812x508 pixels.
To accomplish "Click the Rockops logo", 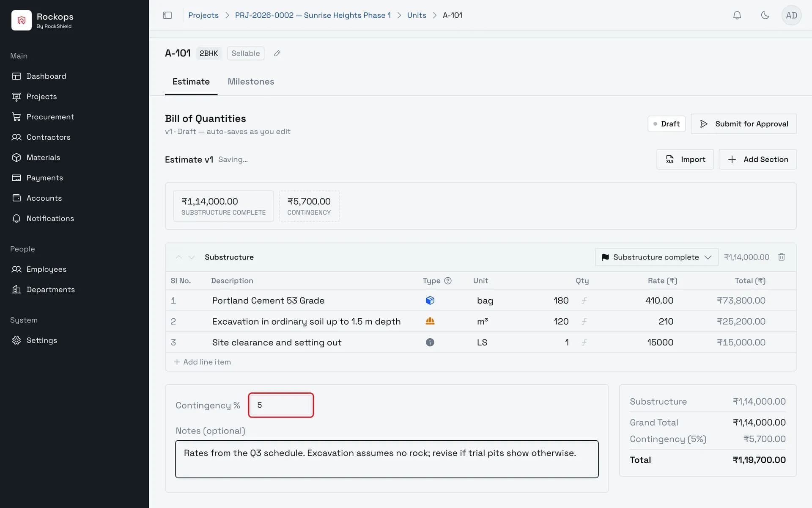I will click(x=22, y=20).
